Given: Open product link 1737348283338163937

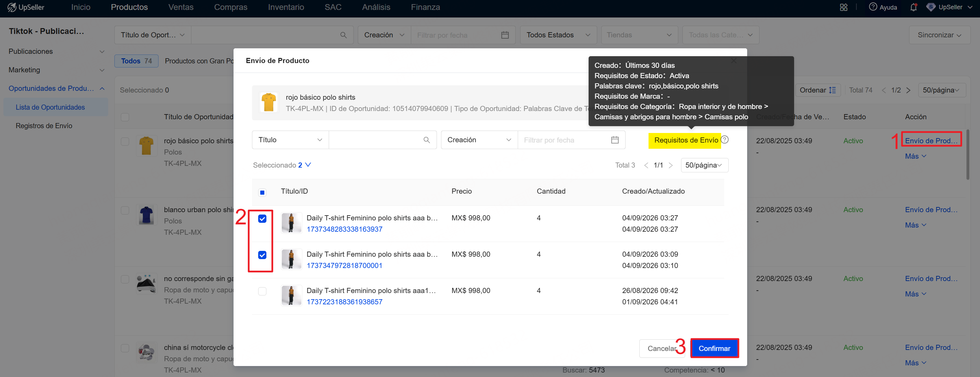Looking at the screenshot, I should click(x=344, y=229).
